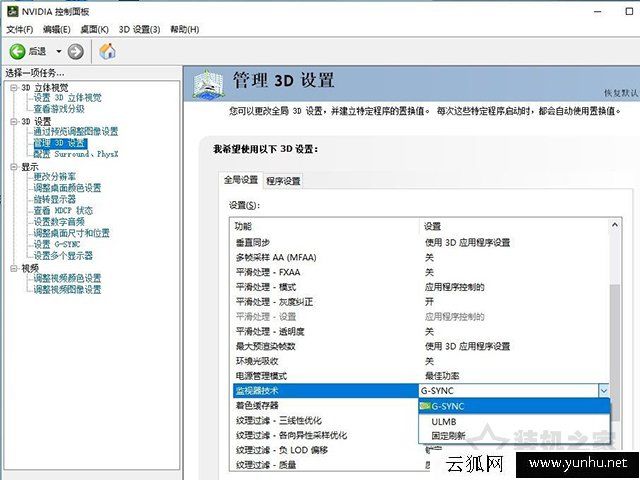Click the grey Forward arrow icon
The height and width of the screenshot is (480, 640).
click(76, 51)
